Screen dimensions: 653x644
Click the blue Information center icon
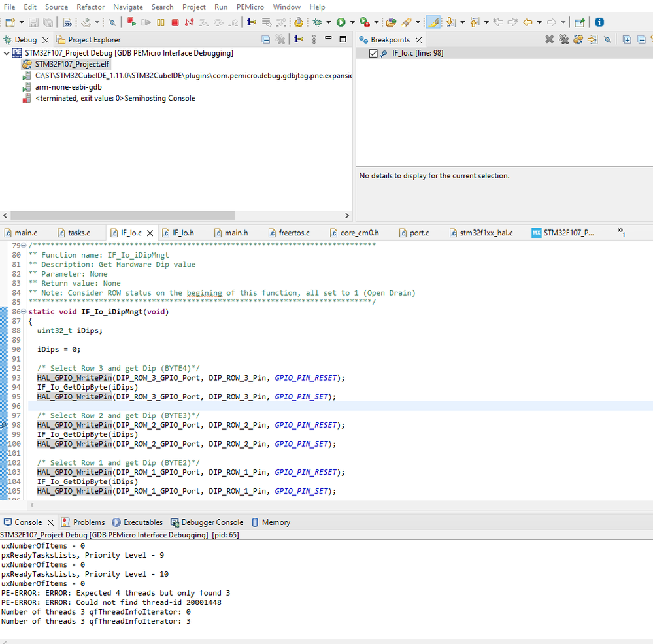599,22
